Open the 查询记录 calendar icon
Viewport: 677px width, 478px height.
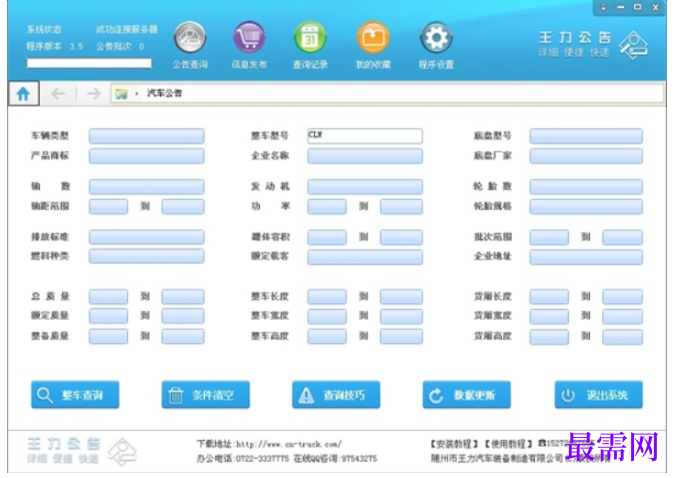[x=310, y=38]
